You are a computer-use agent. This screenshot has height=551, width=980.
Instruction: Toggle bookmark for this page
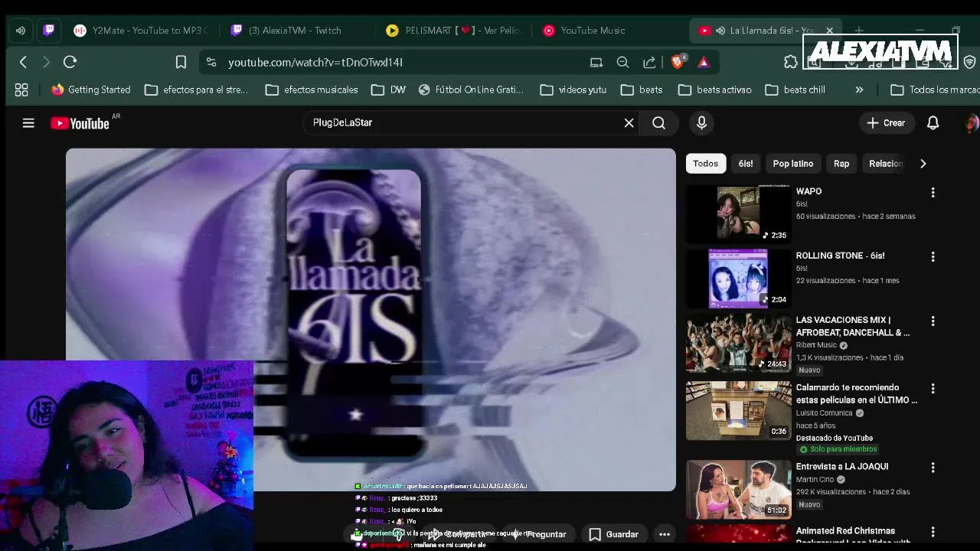(181, 62)
